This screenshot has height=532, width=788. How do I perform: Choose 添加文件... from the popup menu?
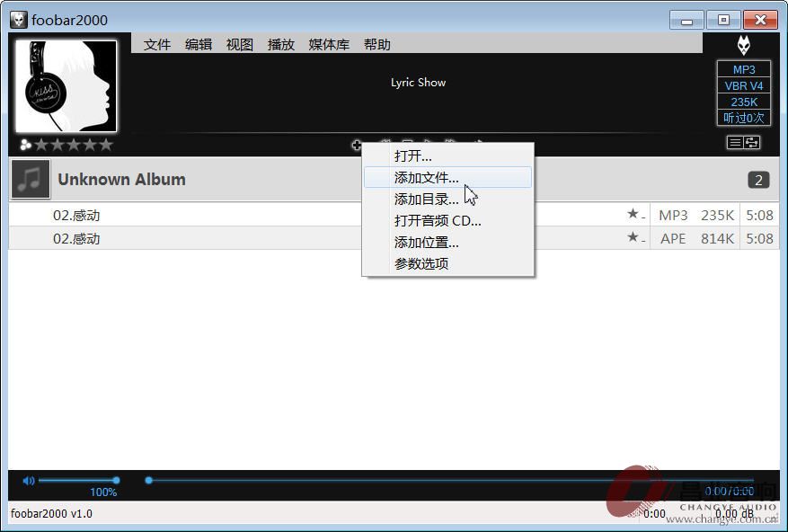tap(447, 178)
